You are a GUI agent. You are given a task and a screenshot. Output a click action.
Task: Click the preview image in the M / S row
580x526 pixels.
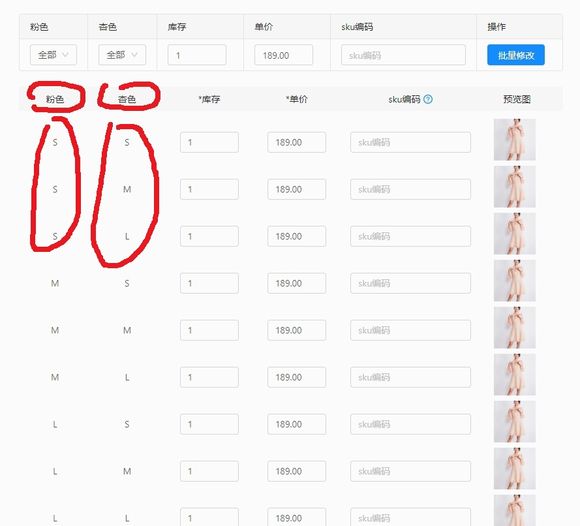(515, 280)
